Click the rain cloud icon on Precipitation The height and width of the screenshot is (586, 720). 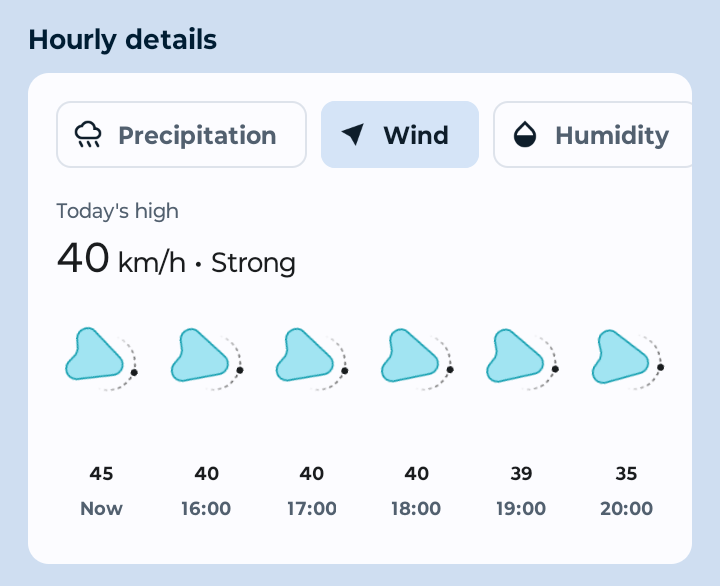pos(89,135)
